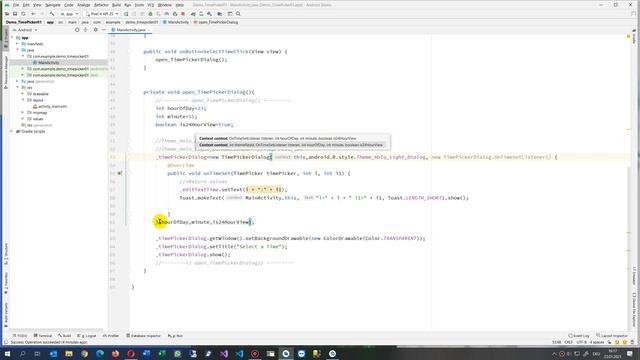The width and height of the screenshot is (640, 360).
Task: Click the CRLF line separator status entry
Action: [x=569, y=342]
